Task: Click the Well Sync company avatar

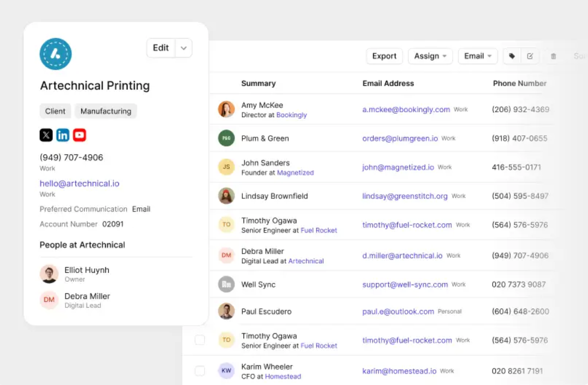Action: tap(226, 284)
